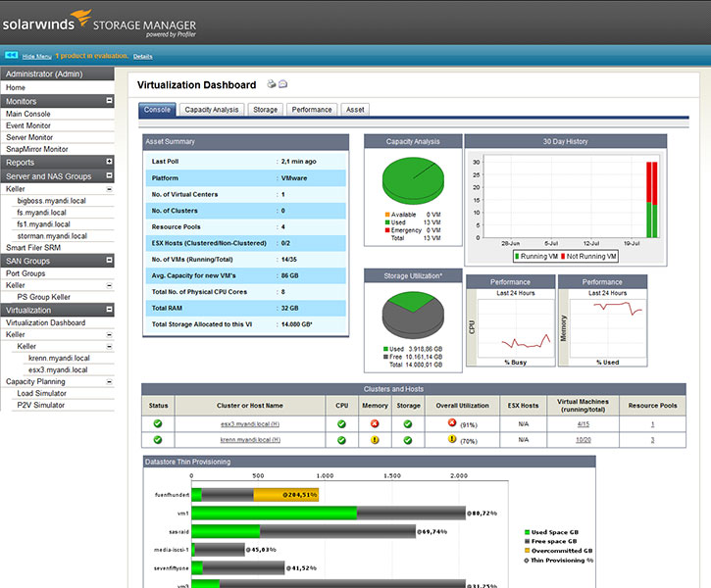This screenshot has height=588, width=711.
Task: Click the Hide Menu link
Action: click(36, 56)
